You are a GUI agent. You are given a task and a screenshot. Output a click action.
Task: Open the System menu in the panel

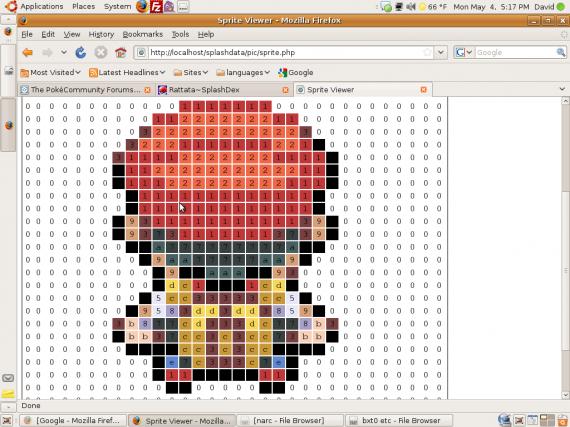pyautogui.click(x=117, y=7)
